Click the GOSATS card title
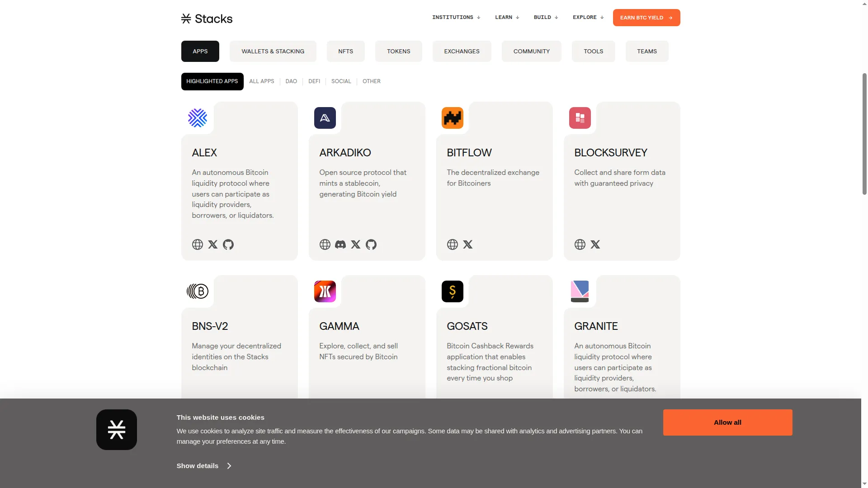The image size is (868, 488). (x=467, y=326)
